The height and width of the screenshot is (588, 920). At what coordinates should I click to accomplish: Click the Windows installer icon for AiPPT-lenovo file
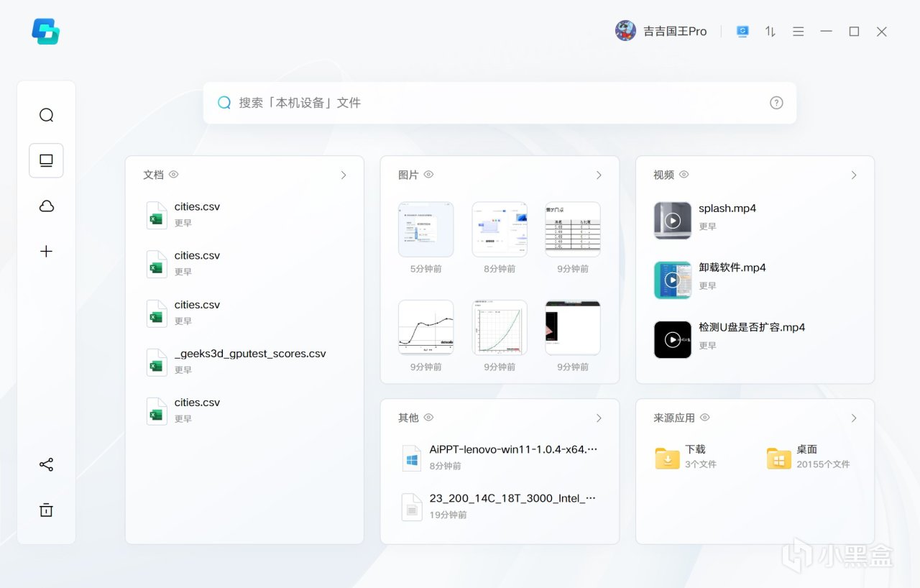click(412, 458)
